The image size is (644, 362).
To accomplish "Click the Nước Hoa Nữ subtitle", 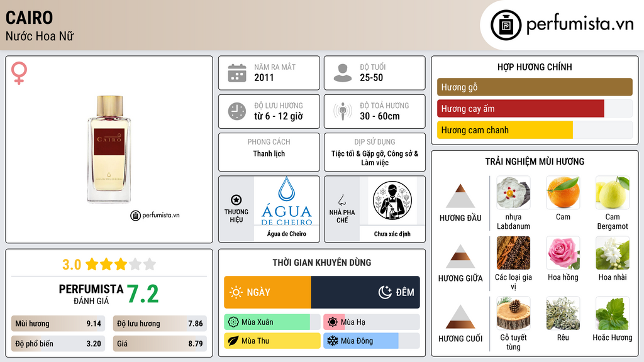I will (40, 36).
